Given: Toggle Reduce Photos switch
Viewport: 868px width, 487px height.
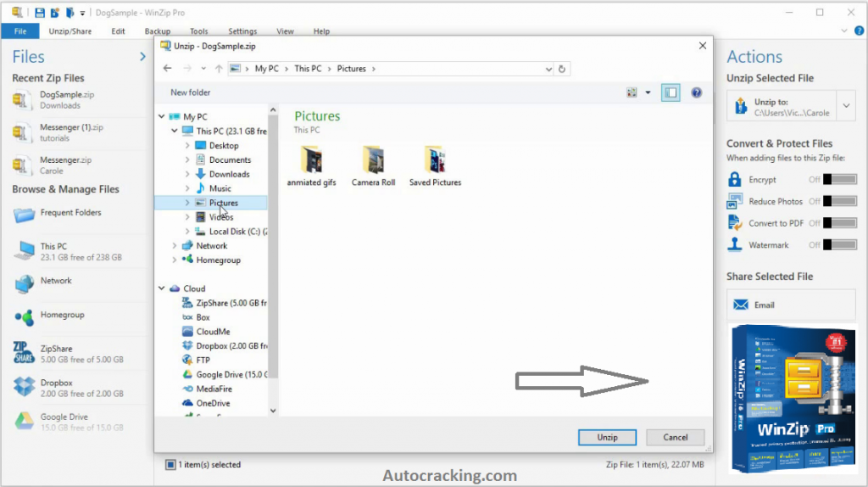Looking at the screenshot, I should click(839, 201).
